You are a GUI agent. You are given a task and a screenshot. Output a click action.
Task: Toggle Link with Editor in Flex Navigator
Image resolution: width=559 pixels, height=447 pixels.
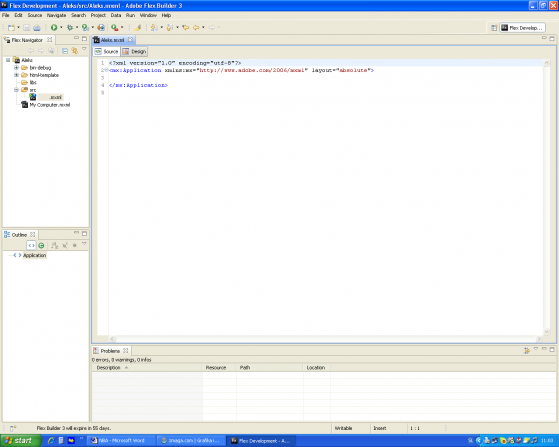(75, 51)
